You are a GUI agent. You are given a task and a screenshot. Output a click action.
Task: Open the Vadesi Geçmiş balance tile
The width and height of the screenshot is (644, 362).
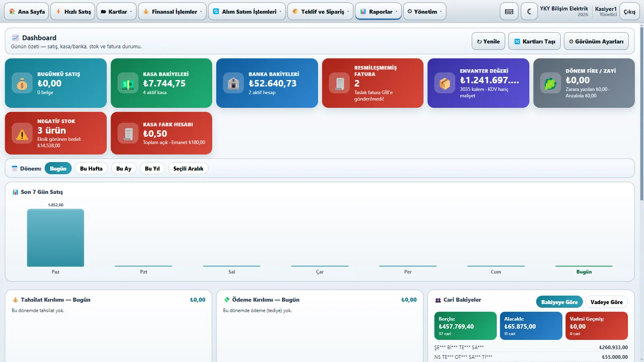coord(597,326)
